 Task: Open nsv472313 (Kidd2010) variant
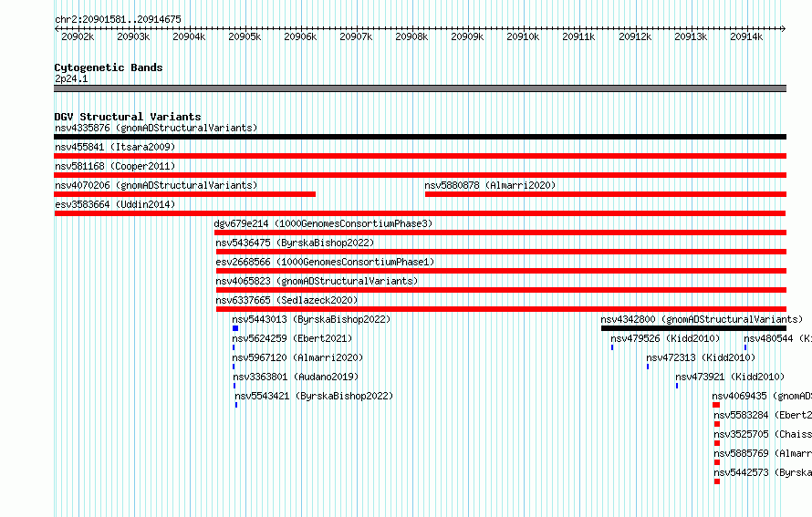pyautogui.click(x=701, y=357)
